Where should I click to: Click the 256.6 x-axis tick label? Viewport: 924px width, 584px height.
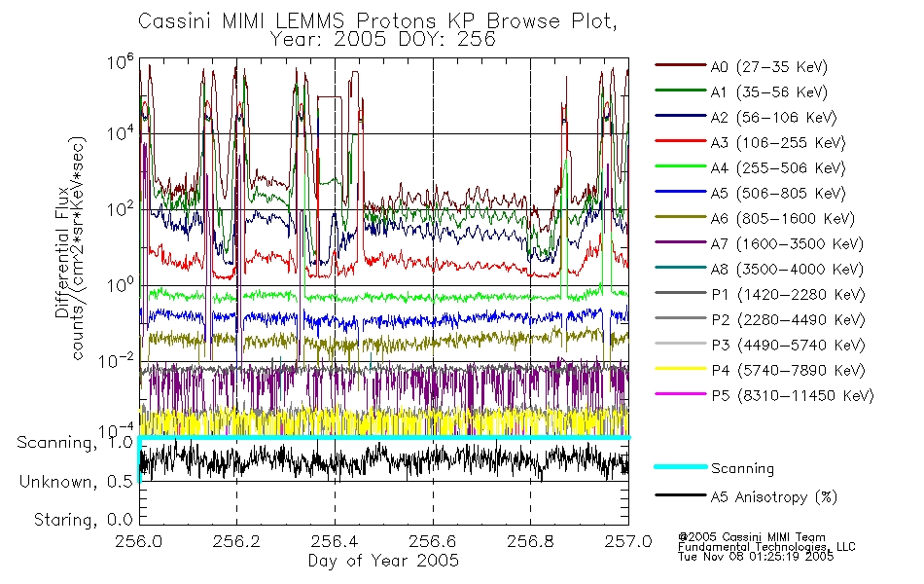click(x=433, y=541)
